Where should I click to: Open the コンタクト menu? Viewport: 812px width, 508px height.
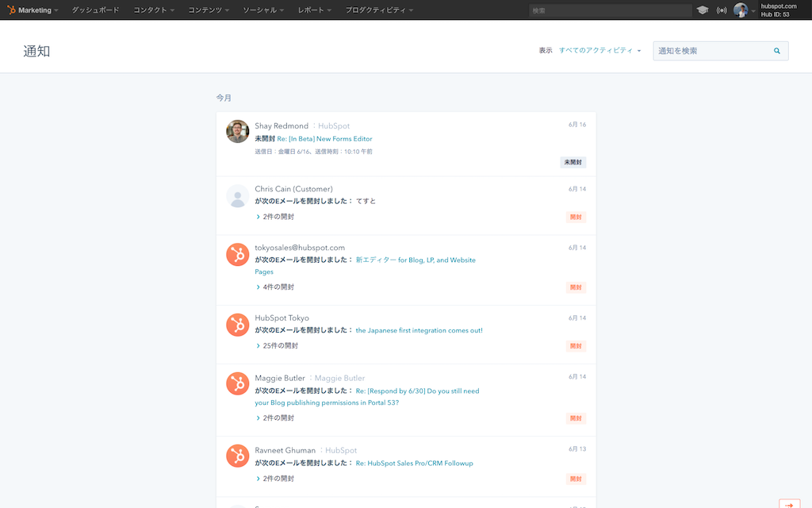[154, 10]
